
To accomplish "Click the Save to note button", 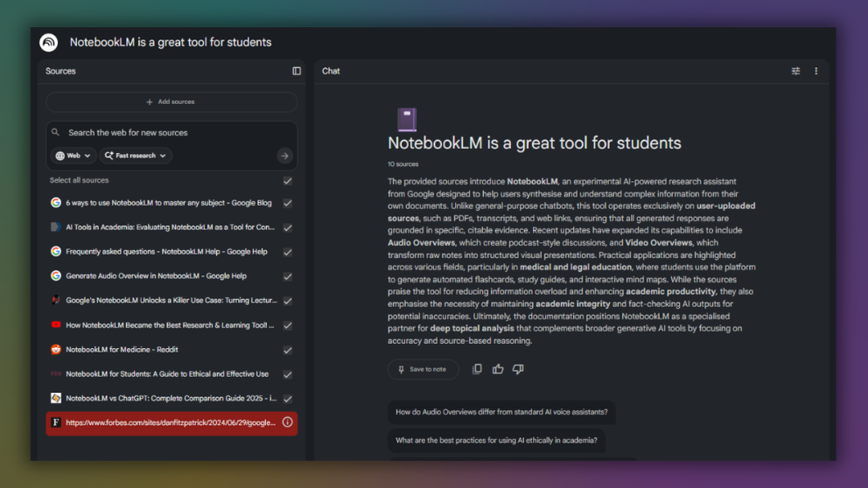I will pyautogui.click(x=423, y=369).
